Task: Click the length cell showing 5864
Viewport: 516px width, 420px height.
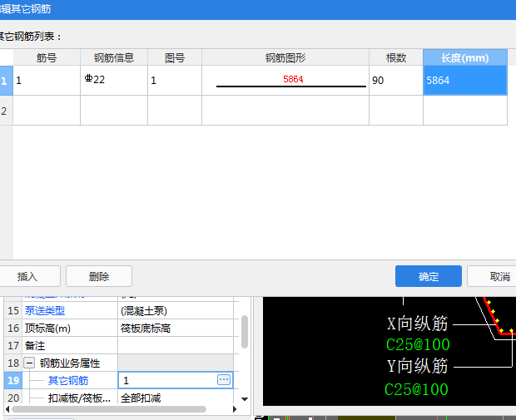Action: pos(465,80)
